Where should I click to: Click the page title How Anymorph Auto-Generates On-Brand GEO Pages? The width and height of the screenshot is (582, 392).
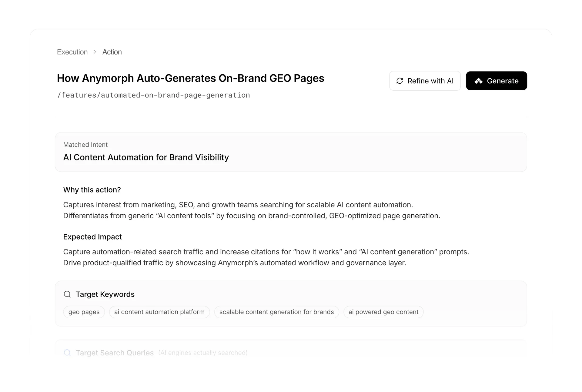[x=190, y=78]
